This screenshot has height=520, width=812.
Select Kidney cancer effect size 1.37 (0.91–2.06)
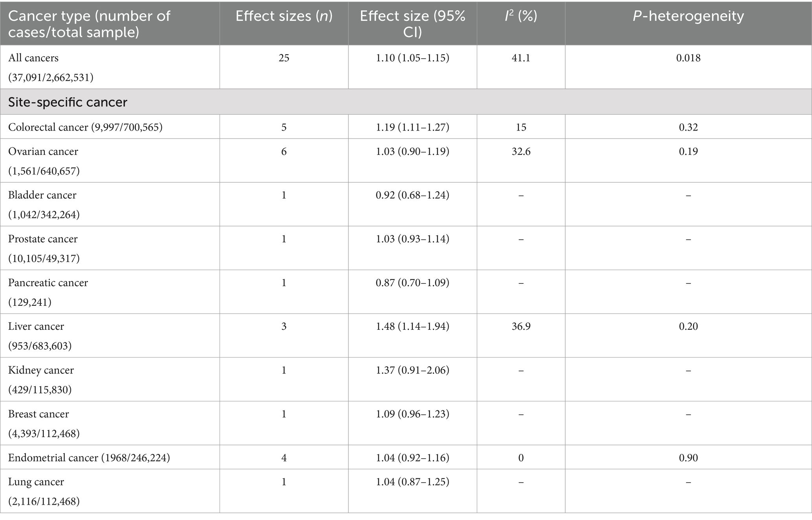coord(412,370)
